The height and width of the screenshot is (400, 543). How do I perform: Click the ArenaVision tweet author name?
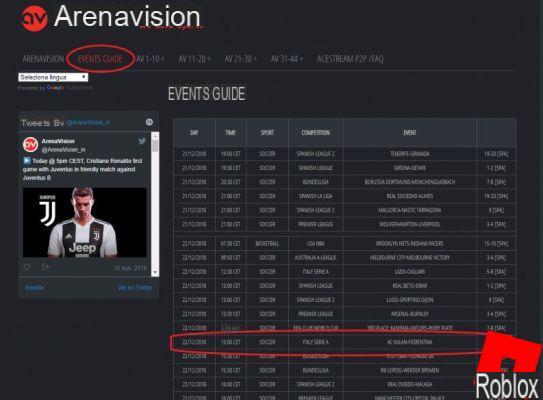click(58, 141)
